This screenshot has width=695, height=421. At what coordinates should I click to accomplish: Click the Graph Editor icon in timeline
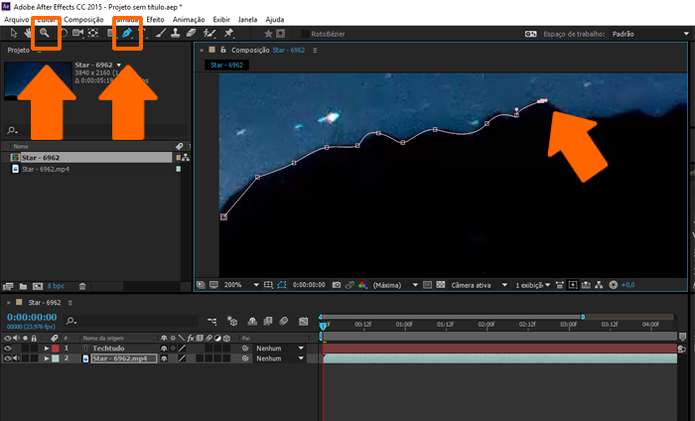[303, 321]
